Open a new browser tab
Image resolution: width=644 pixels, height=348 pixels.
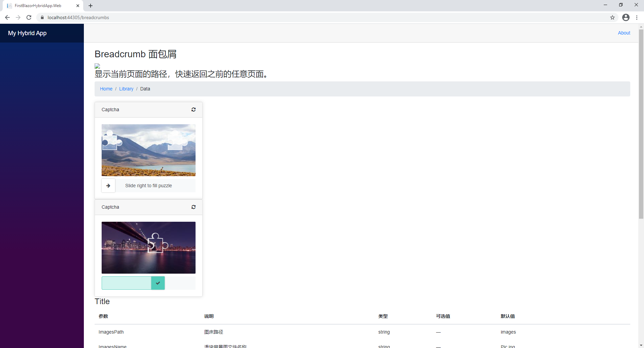[x=91, y=6]
